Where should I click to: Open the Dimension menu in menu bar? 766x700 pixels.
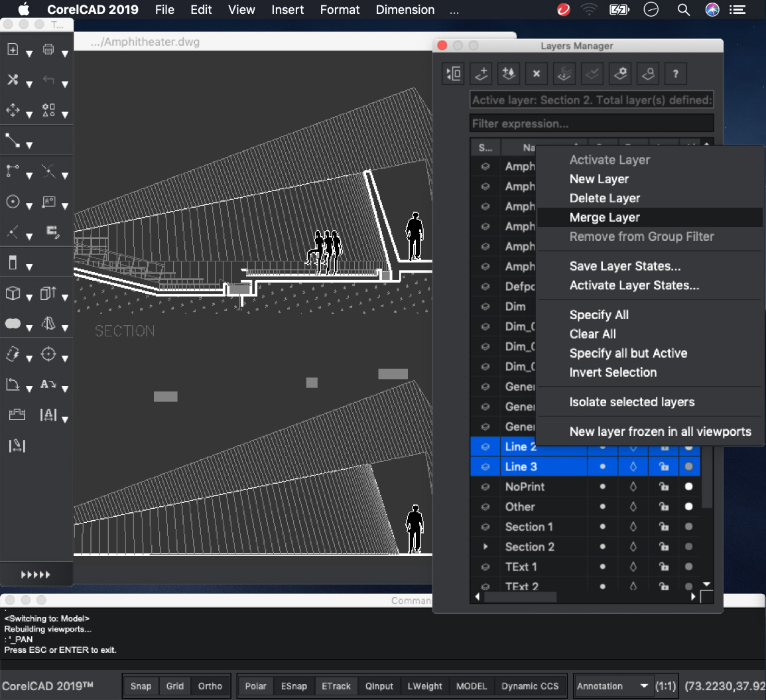point(405,10)
